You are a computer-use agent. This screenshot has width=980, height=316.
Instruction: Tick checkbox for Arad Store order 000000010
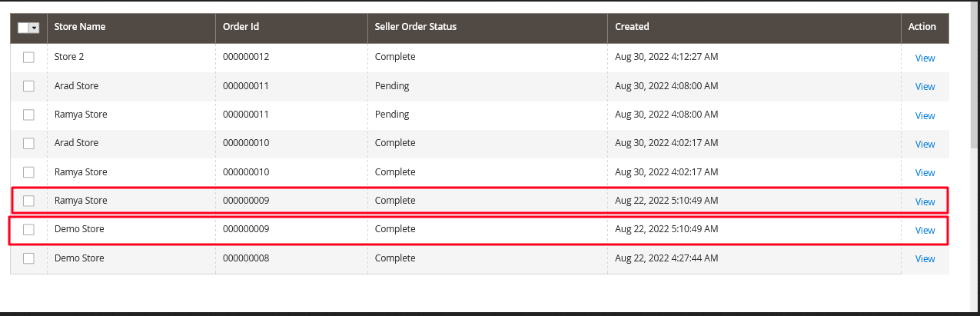28,144
